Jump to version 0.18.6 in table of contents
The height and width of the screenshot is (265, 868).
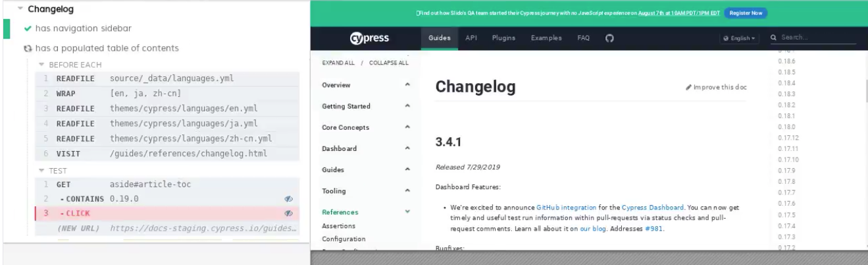coord(786,61)
